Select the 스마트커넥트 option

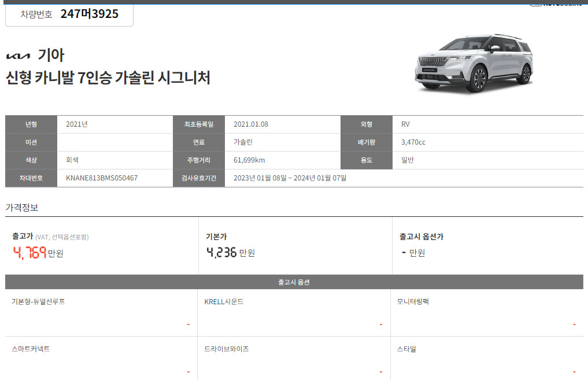click(x=31, y=349)
